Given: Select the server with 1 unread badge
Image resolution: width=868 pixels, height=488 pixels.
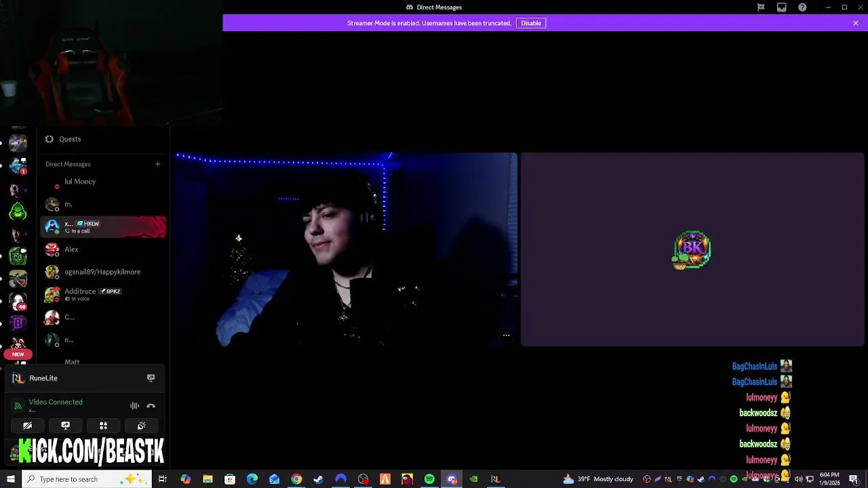Looking at the screenshot, I should pos(18,166).
